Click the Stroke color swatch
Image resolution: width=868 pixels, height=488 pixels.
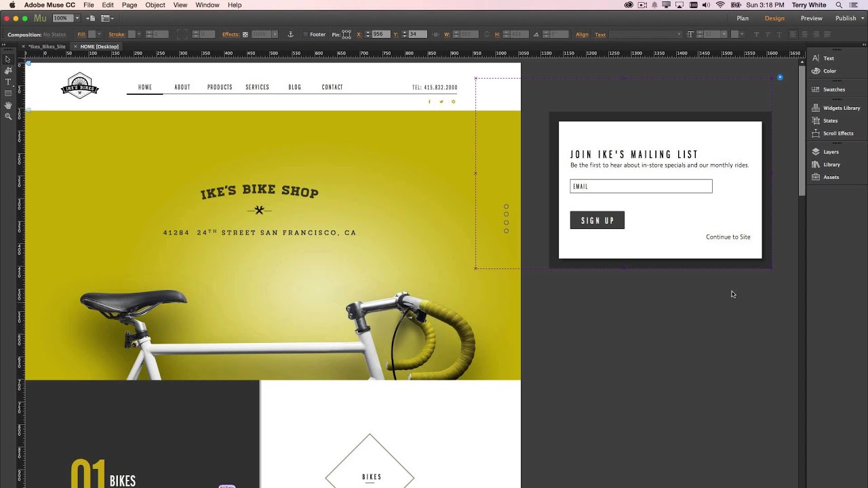131,35
